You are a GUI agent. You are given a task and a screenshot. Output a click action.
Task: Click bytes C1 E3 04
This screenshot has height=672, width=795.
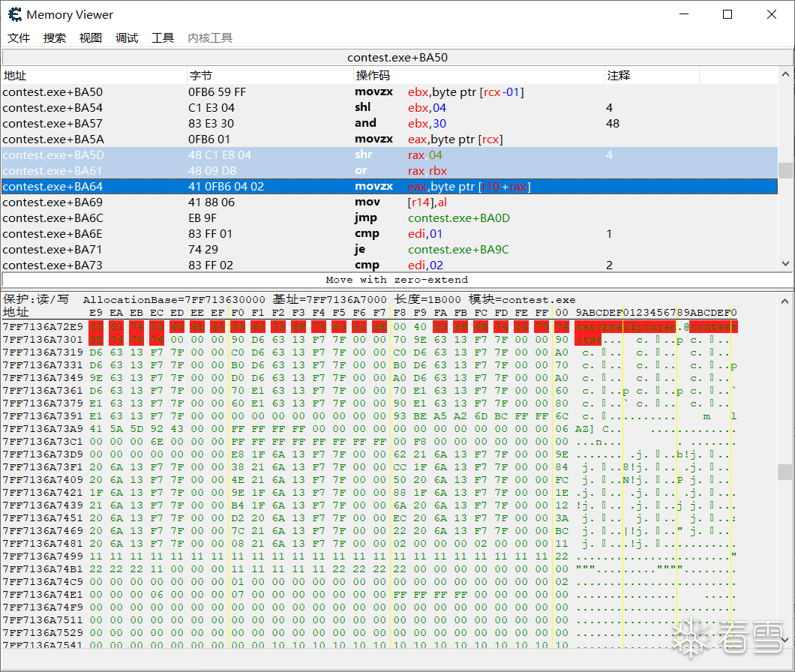click(x=211, y=108)
